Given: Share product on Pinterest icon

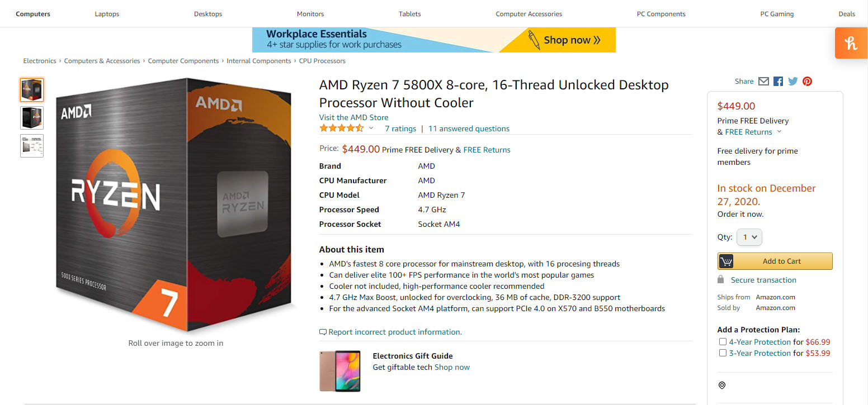Looking at the screenshot, I should pos(807,82).
